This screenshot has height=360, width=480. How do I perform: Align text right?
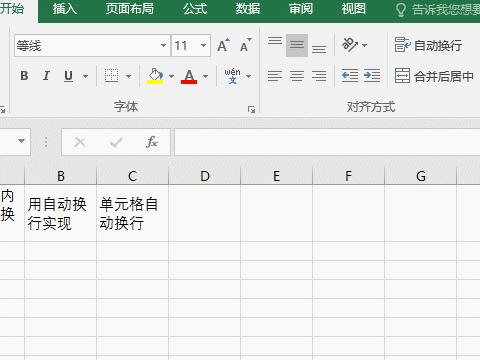[x=319, y=76]
